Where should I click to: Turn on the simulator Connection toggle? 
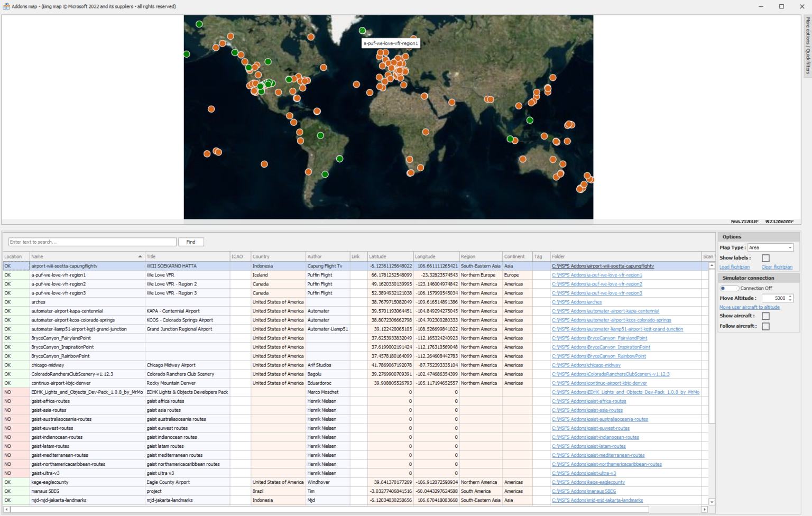[x=729, y=288]
